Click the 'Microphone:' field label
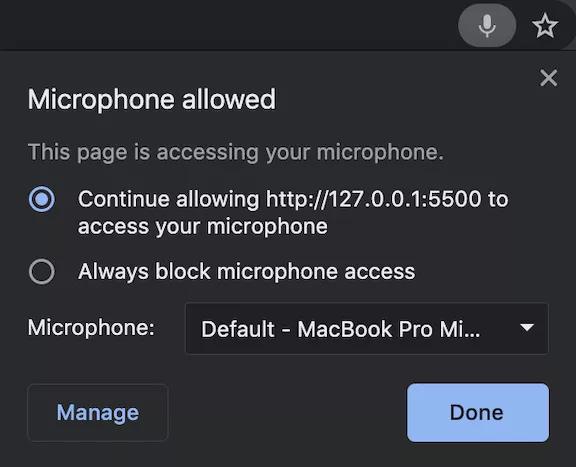The width and height of the screenshot is (576, 467). [91, 327]
